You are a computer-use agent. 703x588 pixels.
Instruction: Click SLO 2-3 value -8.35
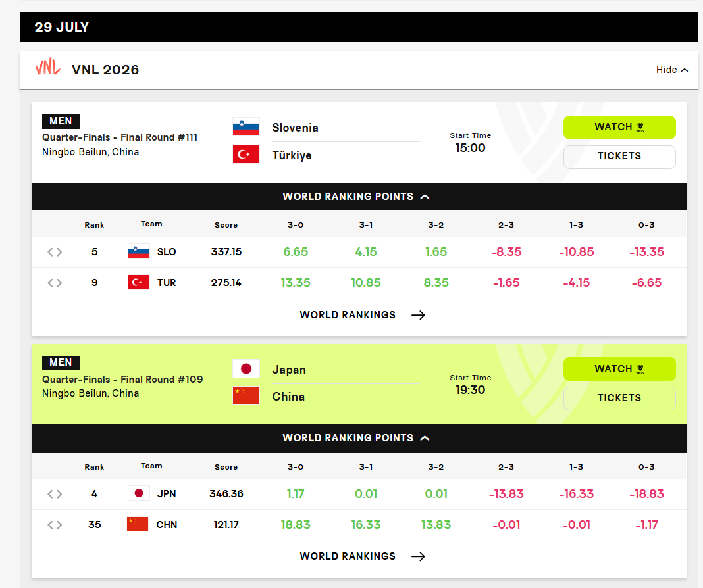pos(506,252)
